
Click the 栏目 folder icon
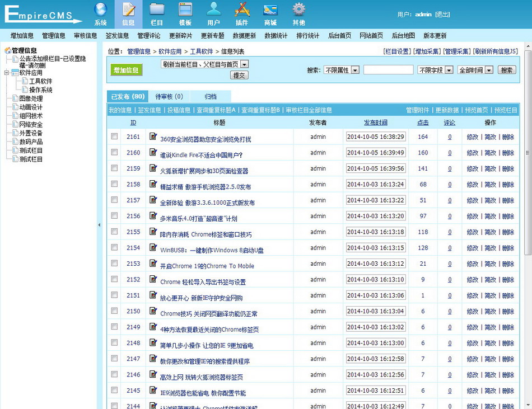pos(157,13)
